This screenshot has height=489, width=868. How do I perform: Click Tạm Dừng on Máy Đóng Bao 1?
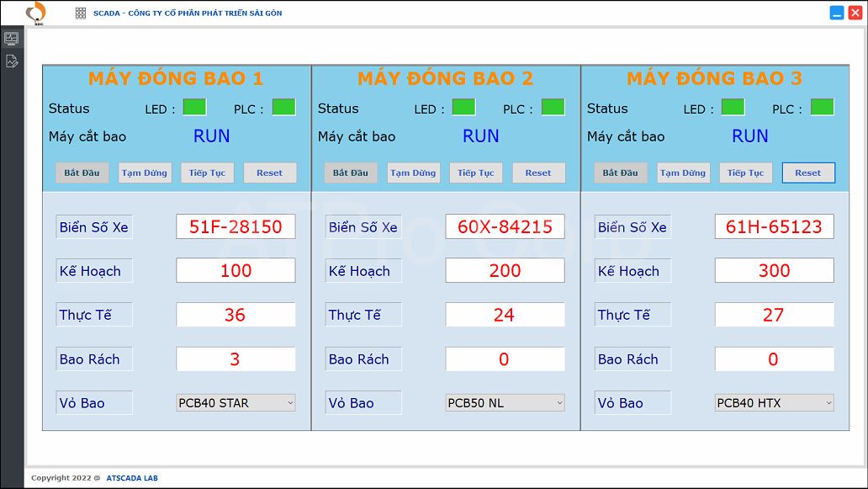145,173
